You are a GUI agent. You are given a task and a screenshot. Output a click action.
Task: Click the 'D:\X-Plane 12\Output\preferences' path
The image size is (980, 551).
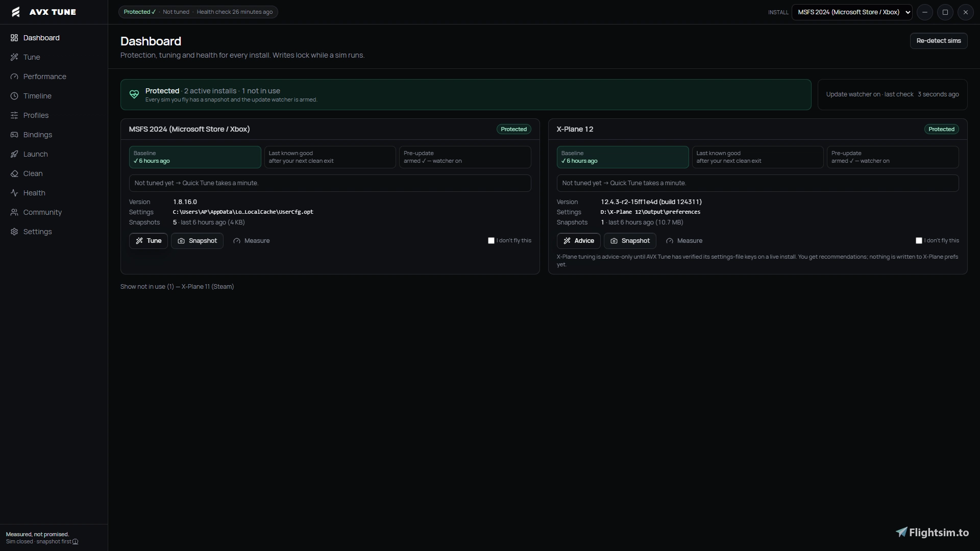(x=650, y=212)
